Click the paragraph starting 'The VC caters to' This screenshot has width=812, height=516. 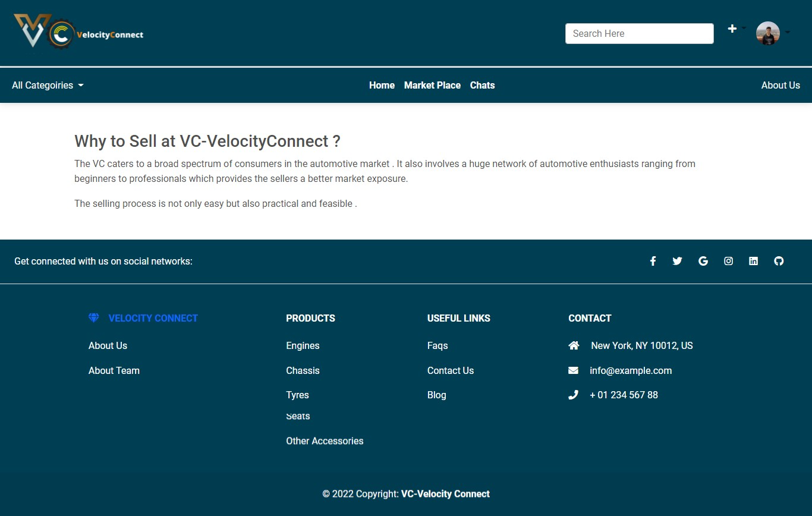[385, 171]
